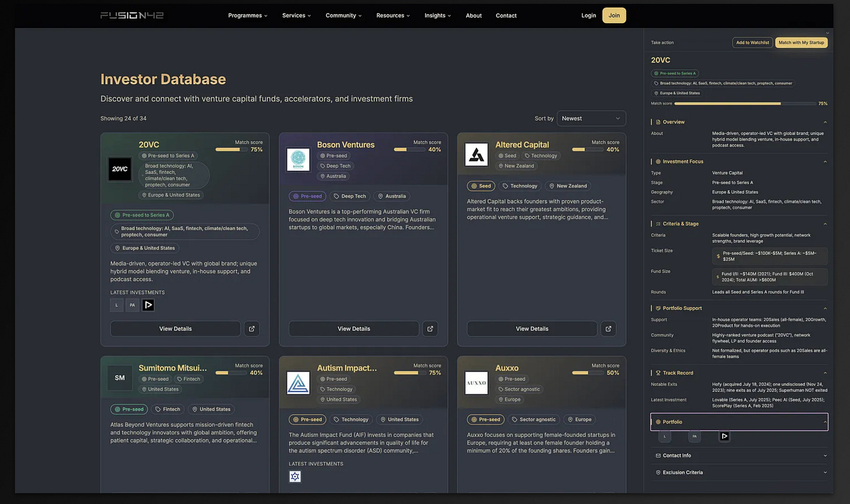The width and height of the screenshot is (850, 504).
Task: Click Exclusion Criteria shield icon
Action: click(658, 473)
